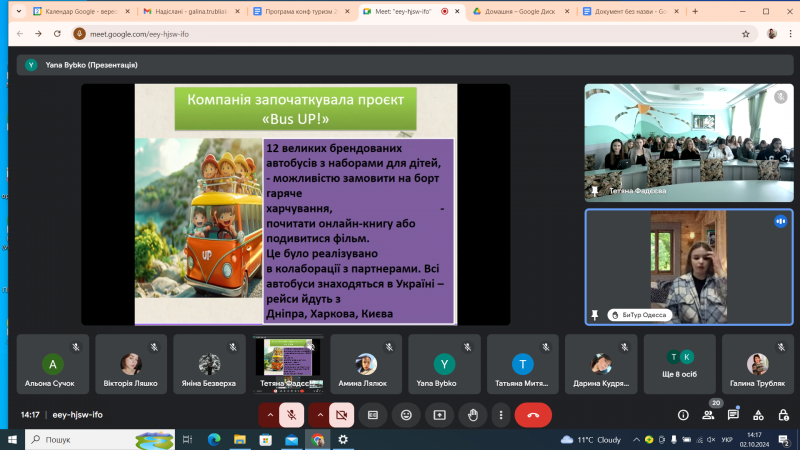This screenshot has height=450, width=800.
Task: Expand camera video settings arrow
Action: pyautogui.click(x=320, y=415)
